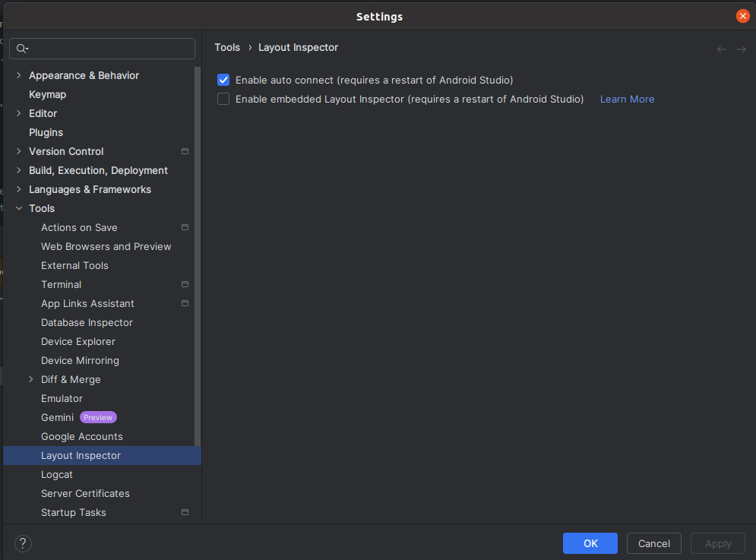This screenshot has height=560, width=756.
Task: Click the Apply button
Action: click(718, 543)
